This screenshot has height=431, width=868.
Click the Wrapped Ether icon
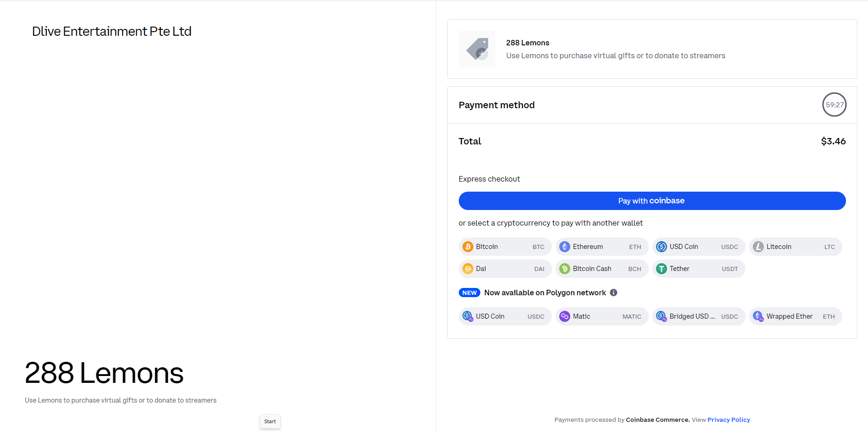pyautogui.click(x=758, y=316)
